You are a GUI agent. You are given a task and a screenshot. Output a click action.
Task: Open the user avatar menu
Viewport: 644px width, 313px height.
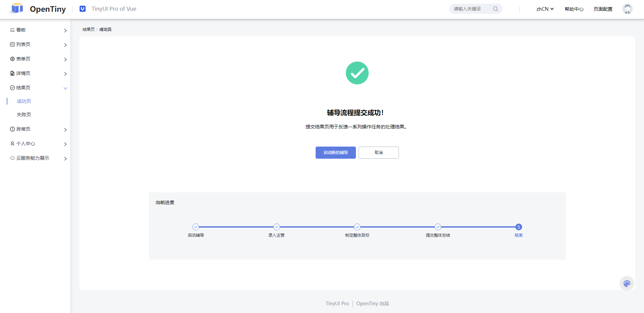point(627,9)
